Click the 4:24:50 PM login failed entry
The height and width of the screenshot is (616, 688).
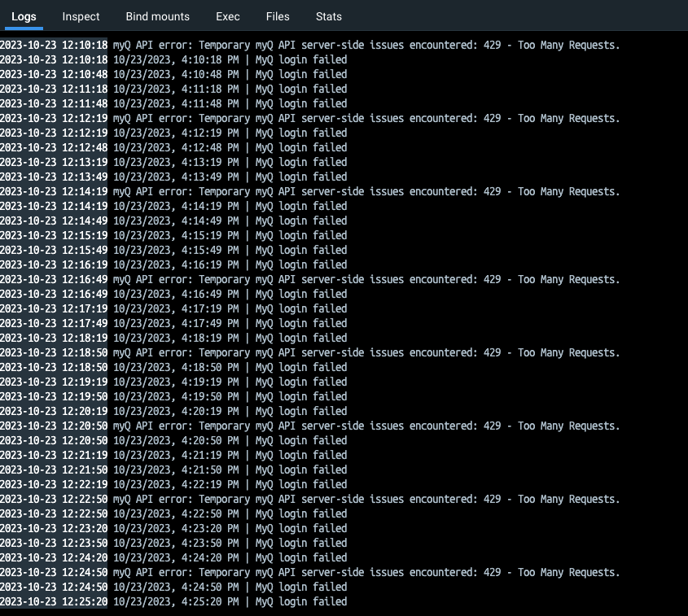pos(173,587)
